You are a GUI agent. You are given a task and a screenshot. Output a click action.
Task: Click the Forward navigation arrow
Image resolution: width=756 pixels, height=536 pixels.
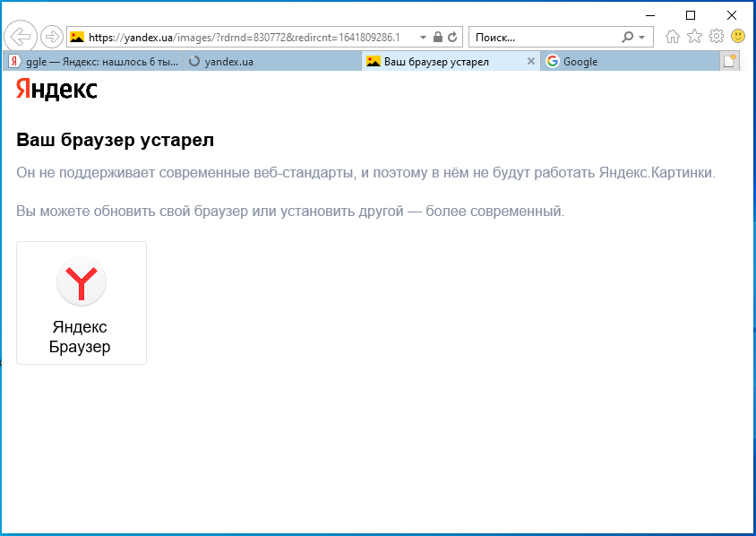click(52, 37)
